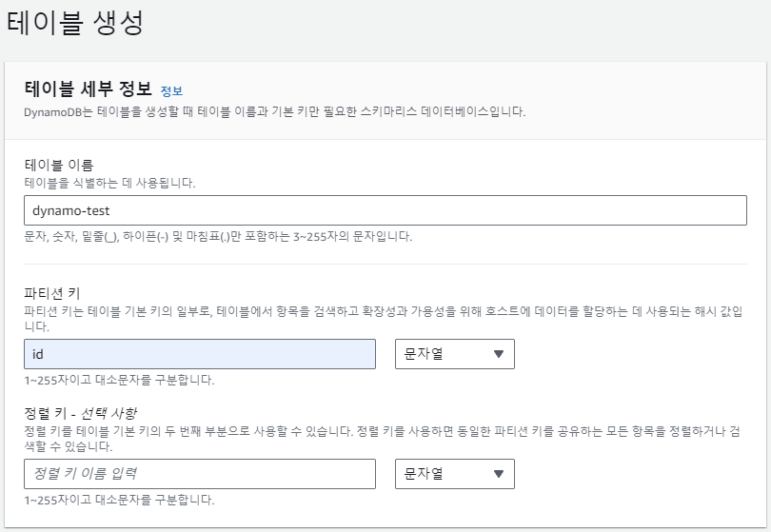
Task: Focus the 파티션 키 field containing id
Action: click(x=200, y=354)
